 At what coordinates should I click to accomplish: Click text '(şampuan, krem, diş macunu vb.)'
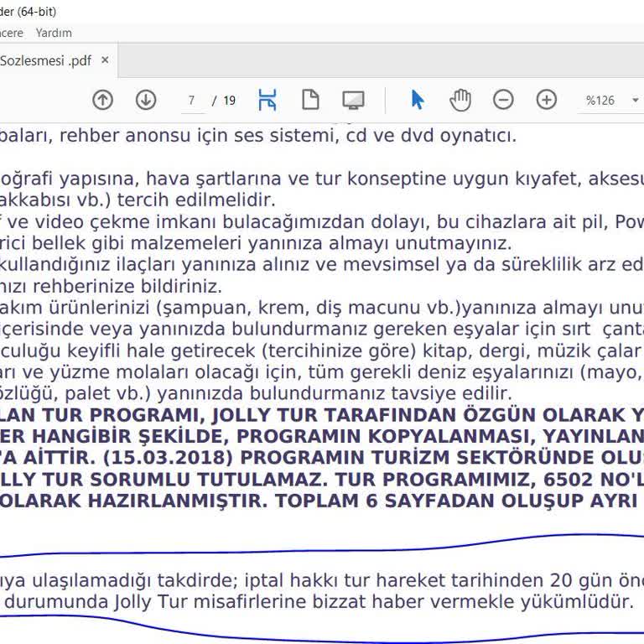(309, 308)
